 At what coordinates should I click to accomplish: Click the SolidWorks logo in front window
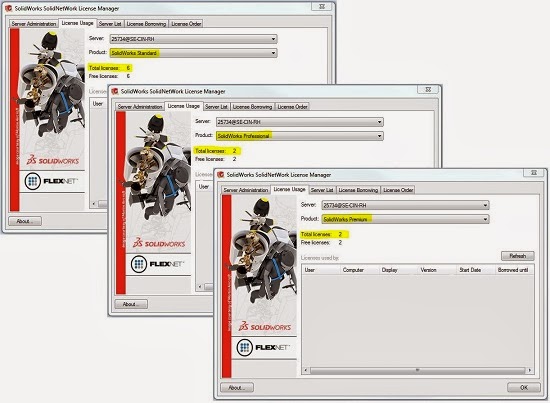point(265,327)
